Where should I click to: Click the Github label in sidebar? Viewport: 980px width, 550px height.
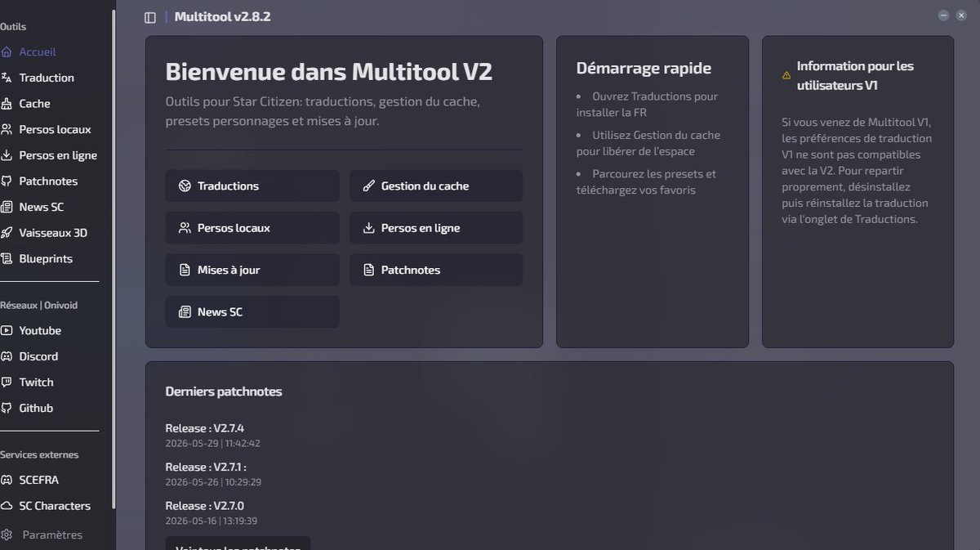tap(36, 408)
